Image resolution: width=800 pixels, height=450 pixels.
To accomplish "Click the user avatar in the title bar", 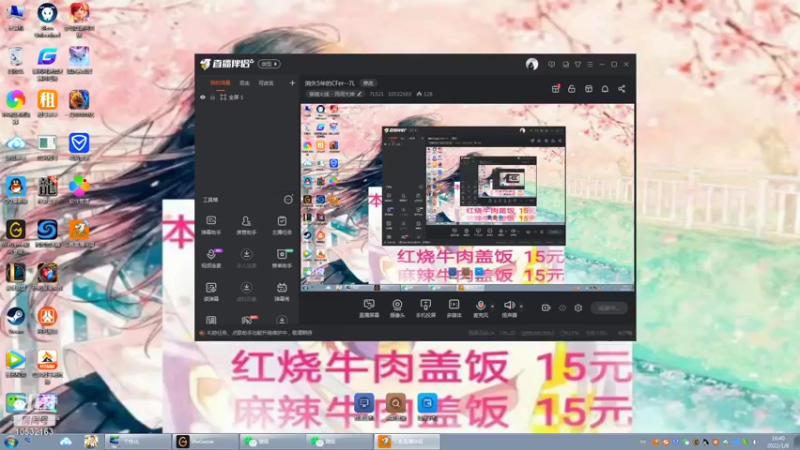I will click(x=532, y=64).
